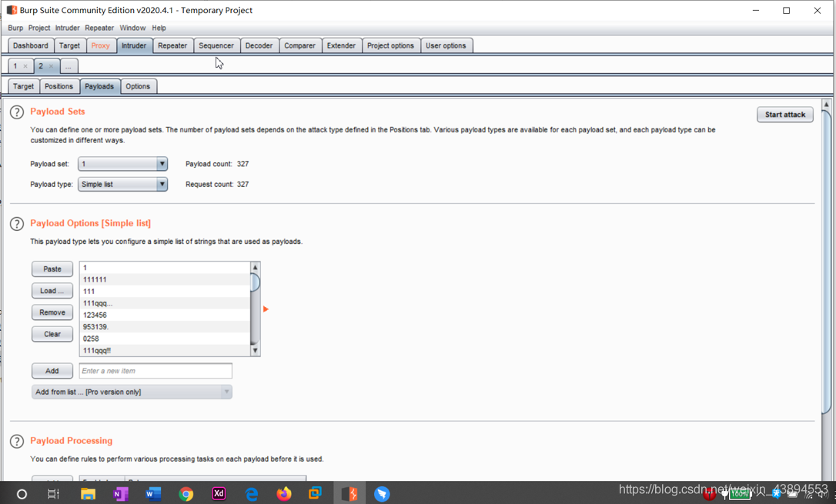Launch Microsoft Edge from taskbar
The height and width of the screenshot is (504, 836).
pyautogui.click(x=252, y=495)
